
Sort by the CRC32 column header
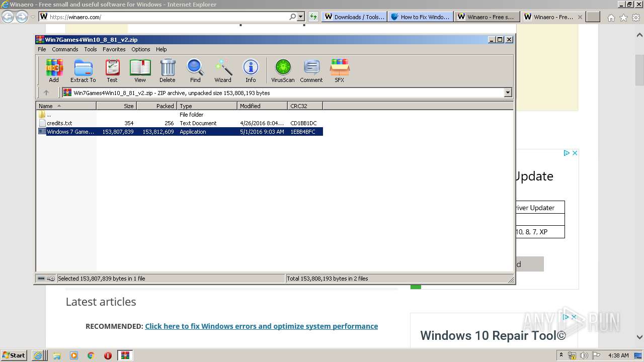point(305,106)
